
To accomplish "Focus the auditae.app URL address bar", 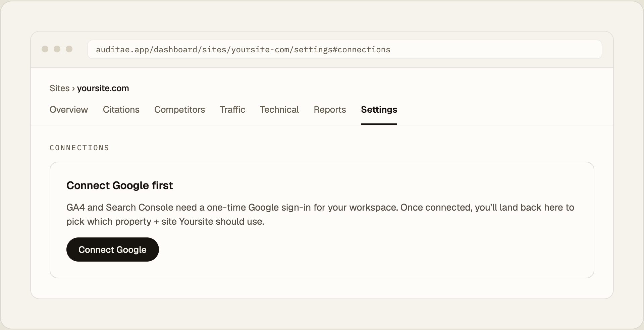I will click(345, 50).
